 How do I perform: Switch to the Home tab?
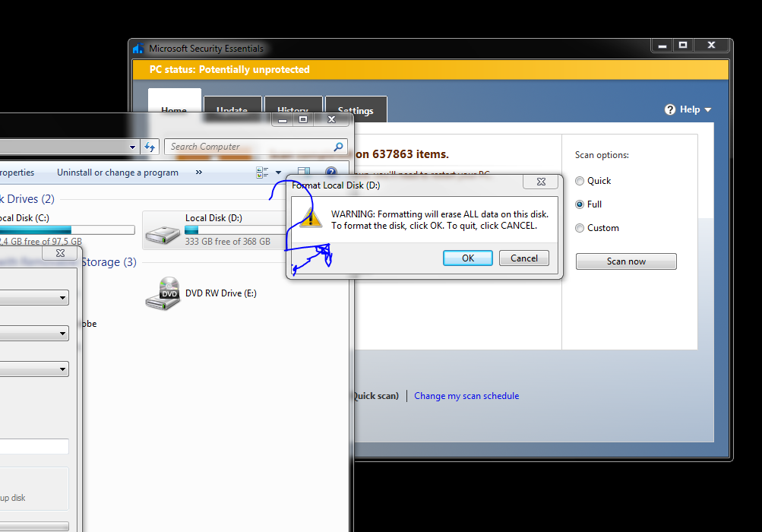pyautogui.click(x=174, y=101)
